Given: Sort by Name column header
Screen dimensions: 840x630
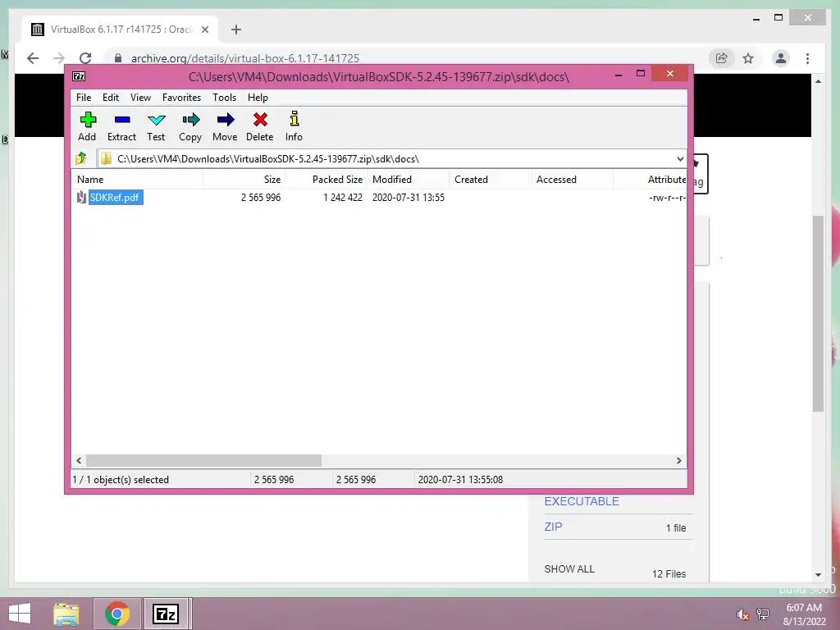Looking at the screenshot, I should click(x=137, y=180).
